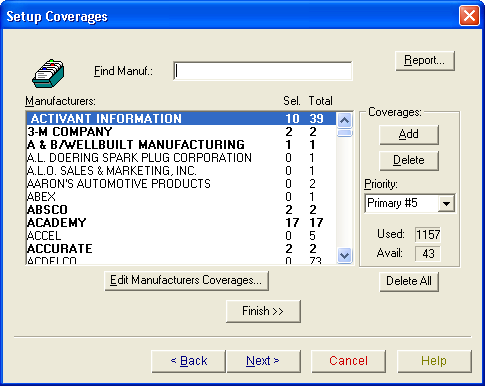Click the Add coverage button
Viewport: 485px width, 386px height.
tap(409, 135)
